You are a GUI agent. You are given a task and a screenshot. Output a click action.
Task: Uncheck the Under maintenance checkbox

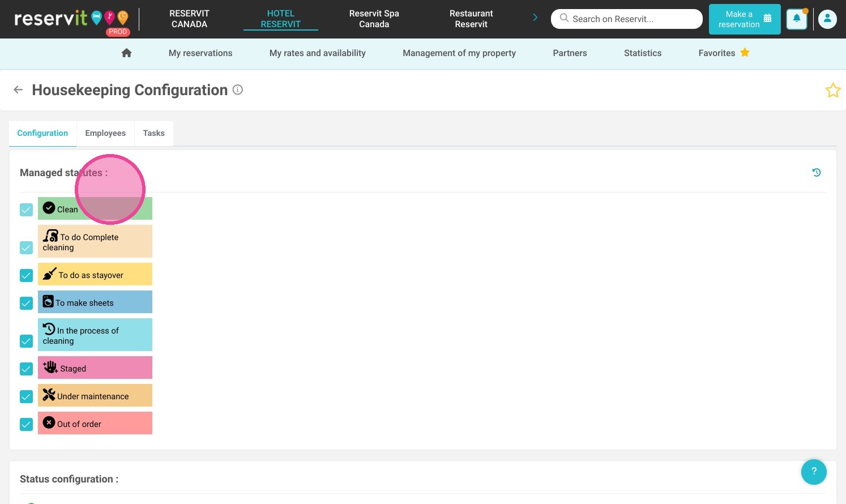click(x=27, y=396)
